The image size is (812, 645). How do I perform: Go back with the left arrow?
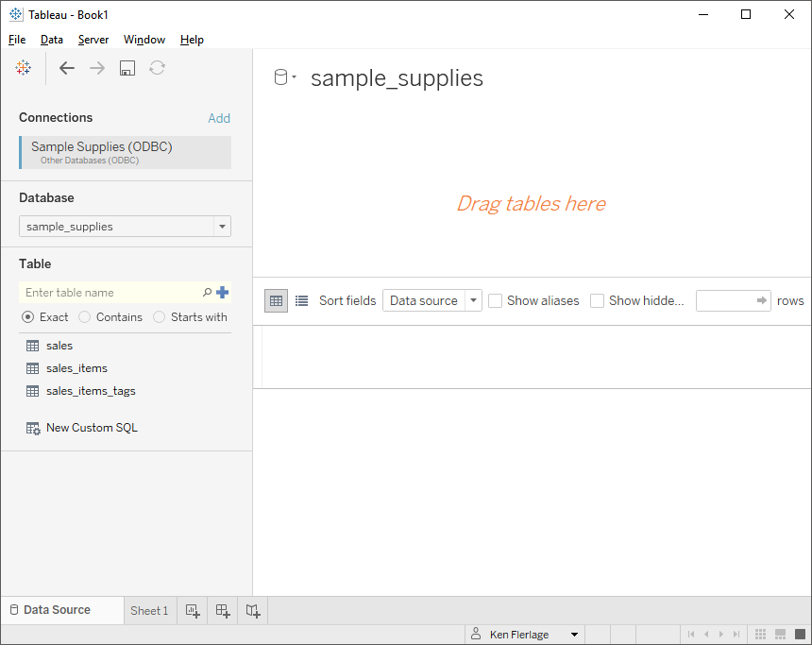67,68
